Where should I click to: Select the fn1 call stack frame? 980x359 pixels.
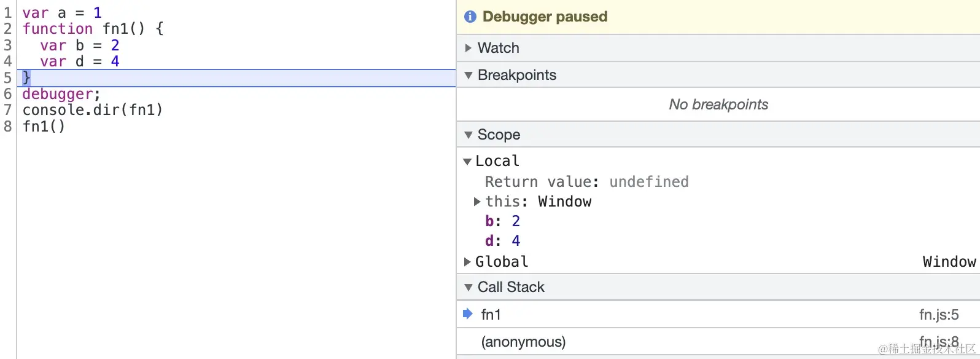(491, 315)
